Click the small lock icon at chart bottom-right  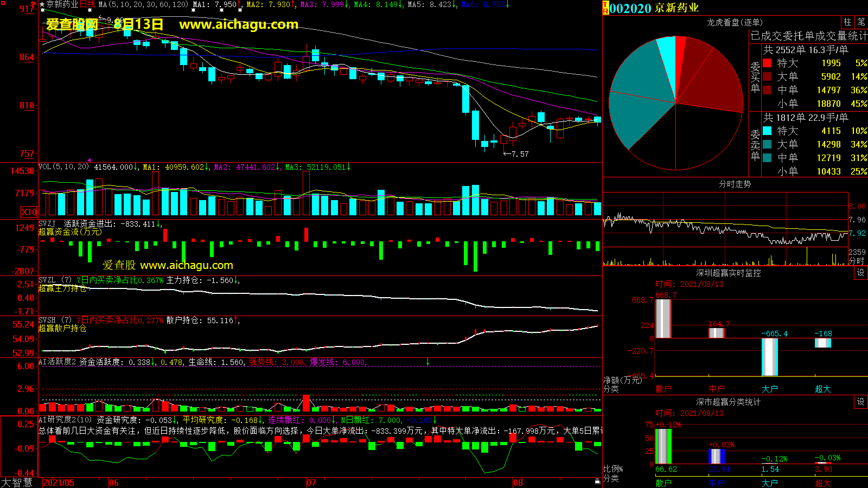[597, 481]
